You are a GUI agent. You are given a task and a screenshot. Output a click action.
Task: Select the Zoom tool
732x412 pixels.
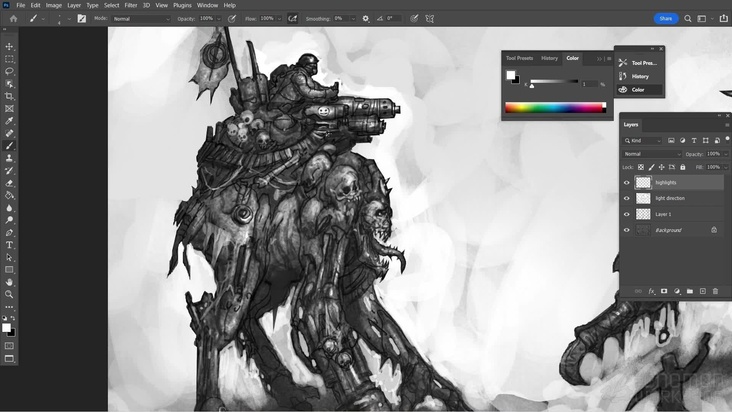[9, 294]
